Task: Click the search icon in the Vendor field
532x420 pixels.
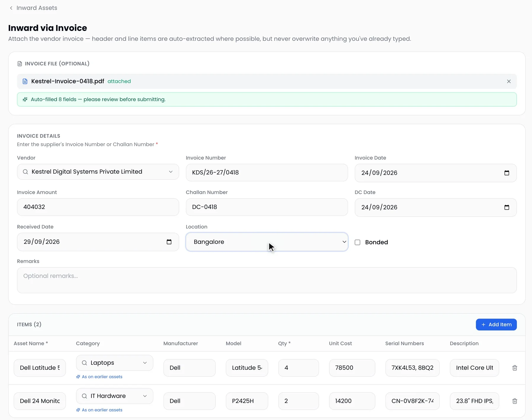Action: point(25,172)
